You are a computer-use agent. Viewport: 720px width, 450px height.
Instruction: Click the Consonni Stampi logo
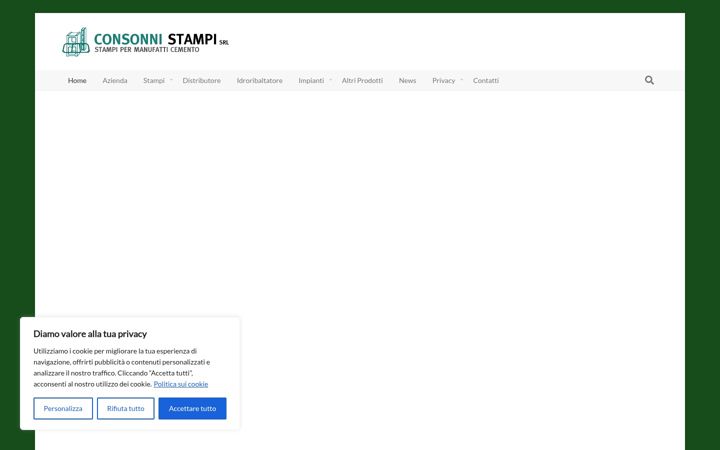pyautogui.click(x=145, y=42)
